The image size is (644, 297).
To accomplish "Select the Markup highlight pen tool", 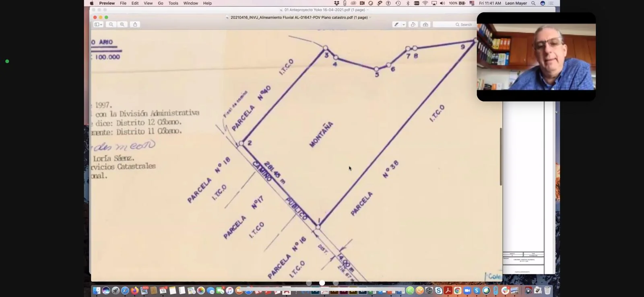I will [396, 25].
